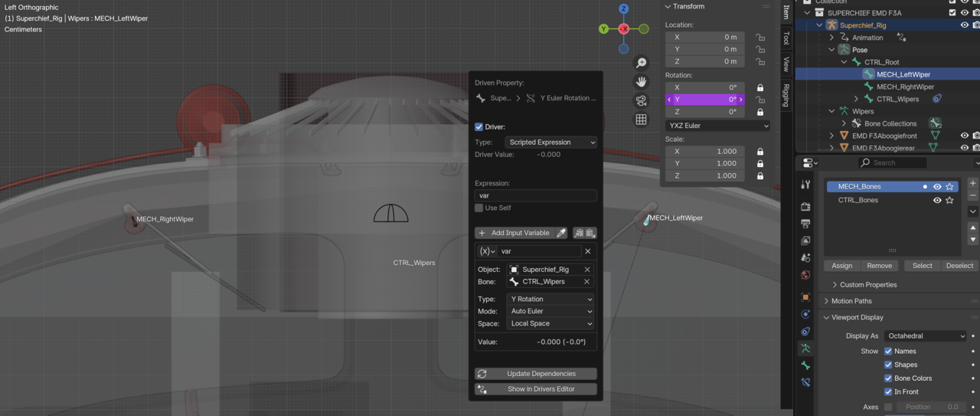
Task: Click the Expression 'var' input field
Action: [536, 195]
